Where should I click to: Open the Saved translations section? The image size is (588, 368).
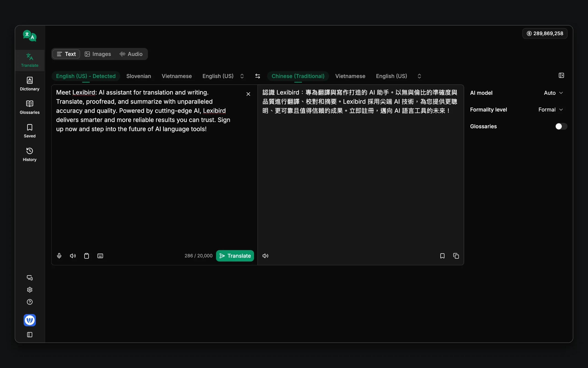tap(30, 131)
